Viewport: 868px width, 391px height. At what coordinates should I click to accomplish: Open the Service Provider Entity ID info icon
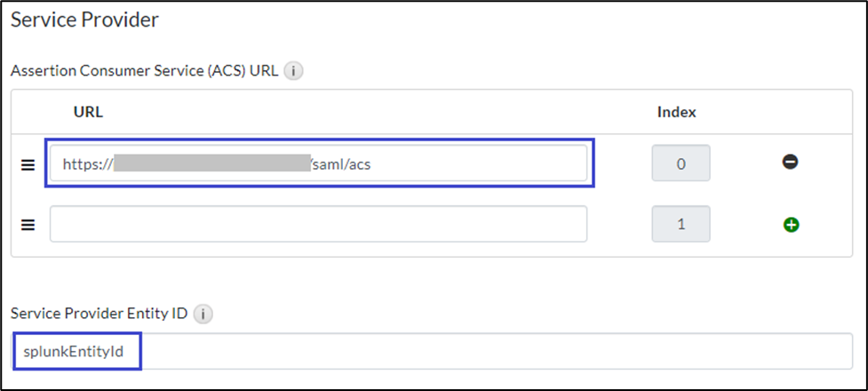pyautogui.click(x=203, y=314)
